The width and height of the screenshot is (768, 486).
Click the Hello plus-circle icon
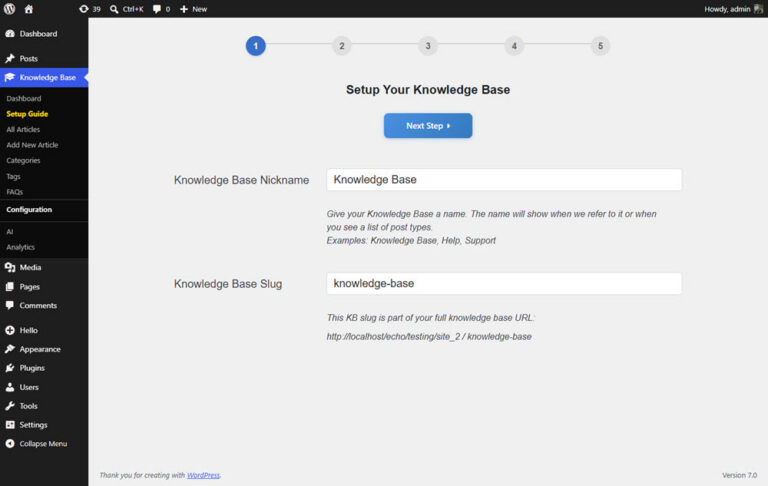tap(10, 330)
